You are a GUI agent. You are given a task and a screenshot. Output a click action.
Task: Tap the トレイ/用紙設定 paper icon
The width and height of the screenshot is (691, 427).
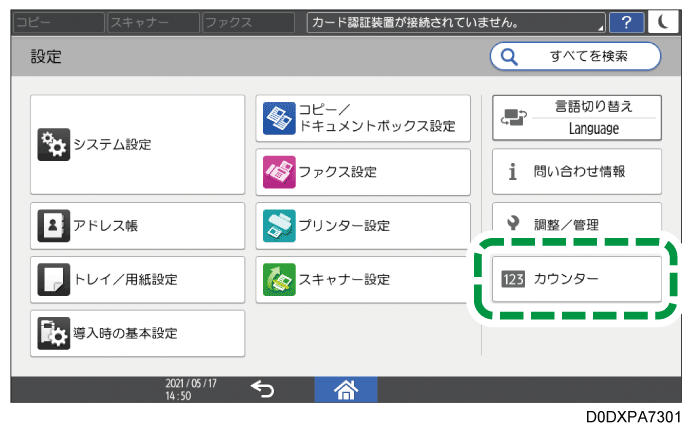point(53,279)
